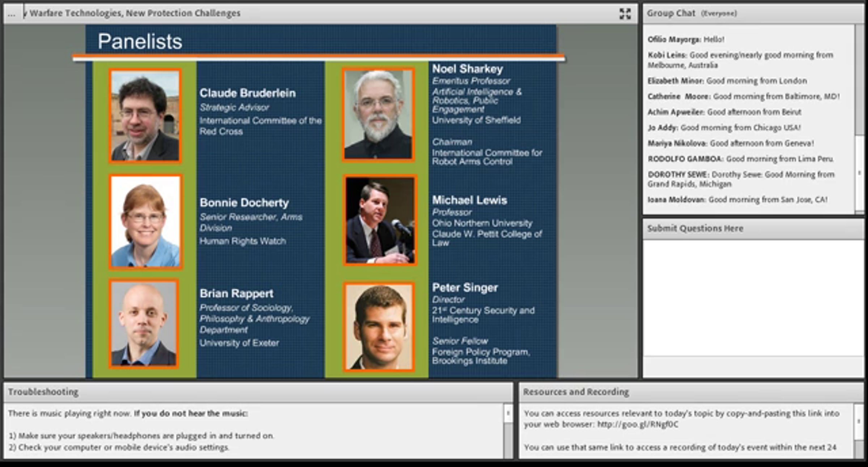
Task: Click the Human Rights Watch text
Action: click(243, 241)
